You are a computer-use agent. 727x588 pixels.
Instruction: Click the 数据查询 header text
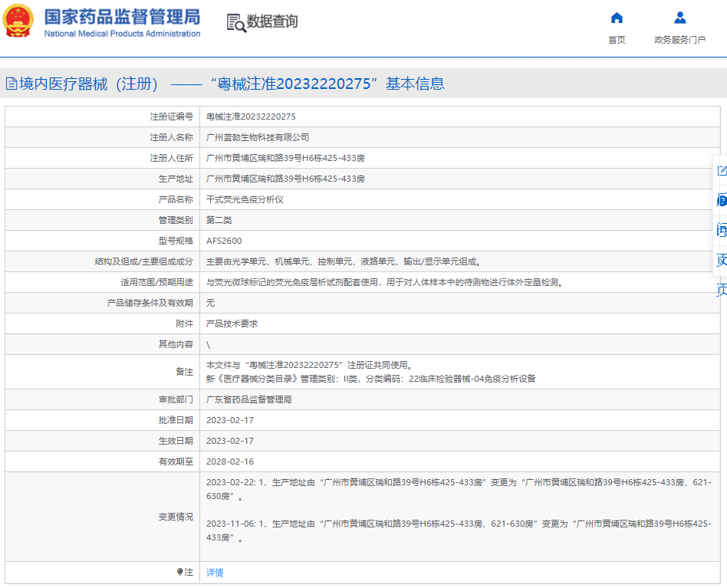(x=272, y=21)
